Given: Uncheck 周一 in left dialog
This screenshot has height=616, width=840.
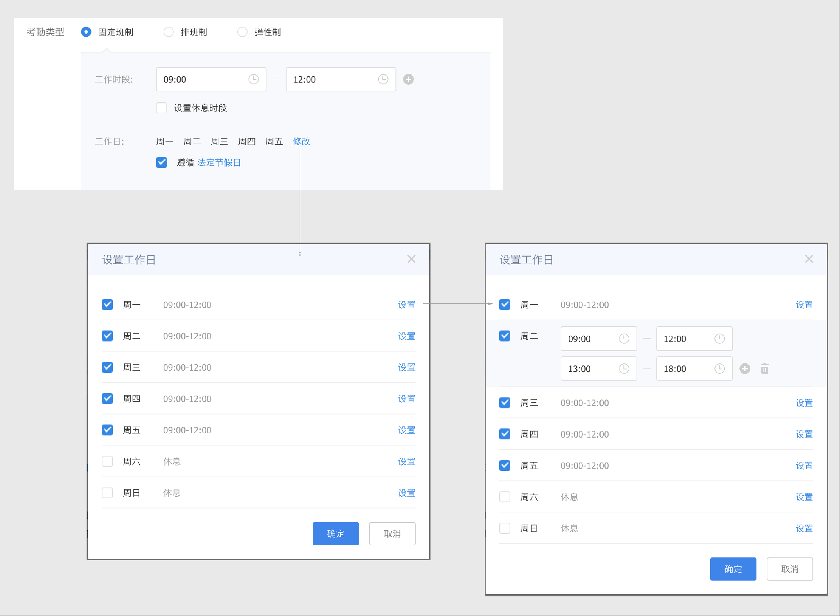Looking at the screenshot, I should pos(108,304).
